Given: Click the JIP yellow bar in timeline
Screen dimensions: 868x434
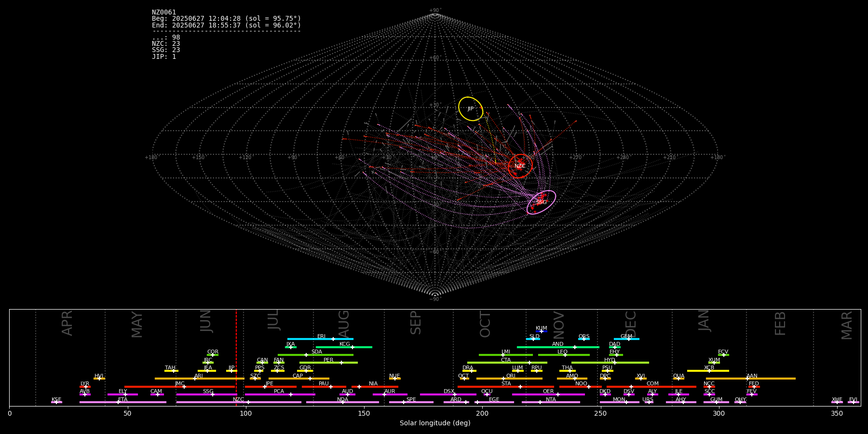Looking at the screenshot, I should (231, 371).
